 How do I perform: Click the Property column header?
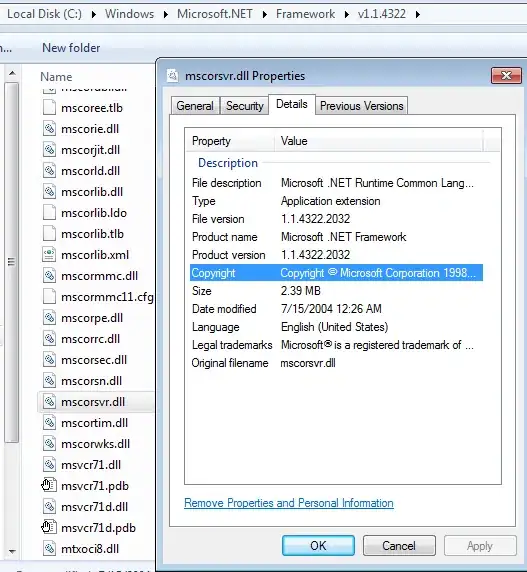(x=230, y=141)
